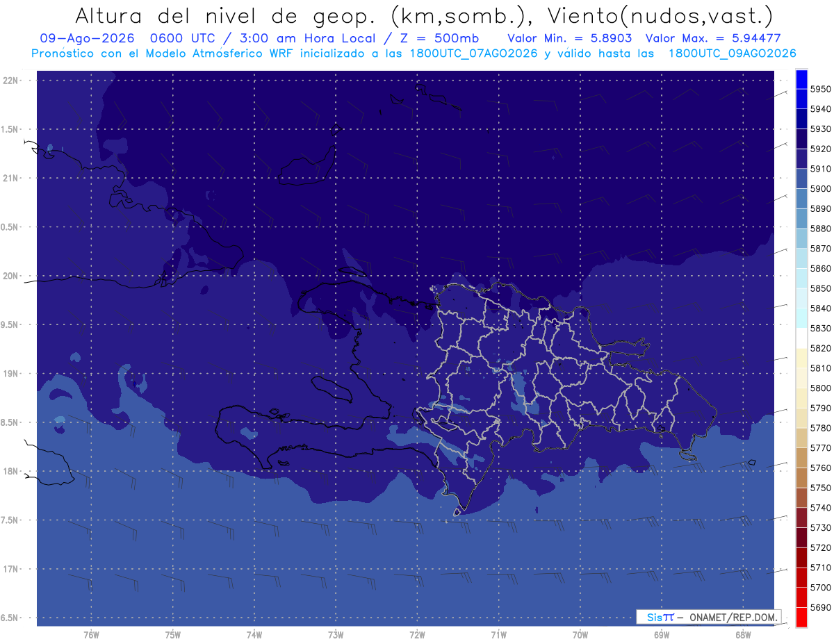Select the 5800 color scale label
This screenshot has width=834, height=644.
point(820,388)
